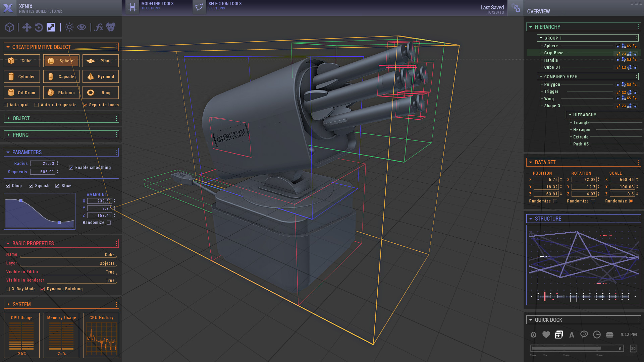
Task: Collapse the Parameters panel
Action: [8, 153]
